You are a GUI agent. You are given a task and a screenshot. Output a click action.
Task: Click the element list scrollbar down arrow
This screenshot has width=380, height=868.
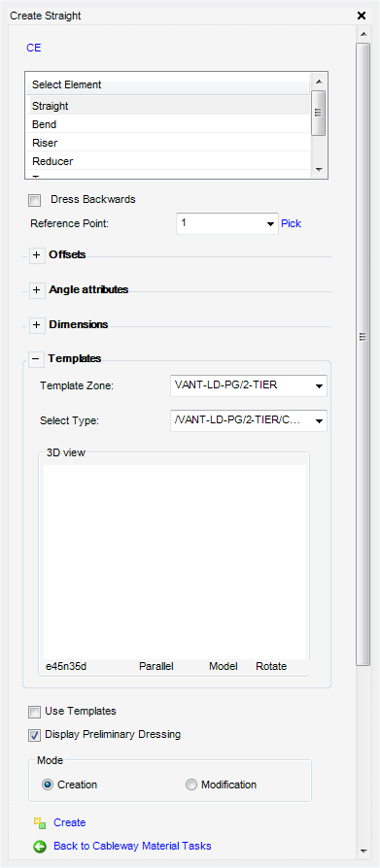318,169
